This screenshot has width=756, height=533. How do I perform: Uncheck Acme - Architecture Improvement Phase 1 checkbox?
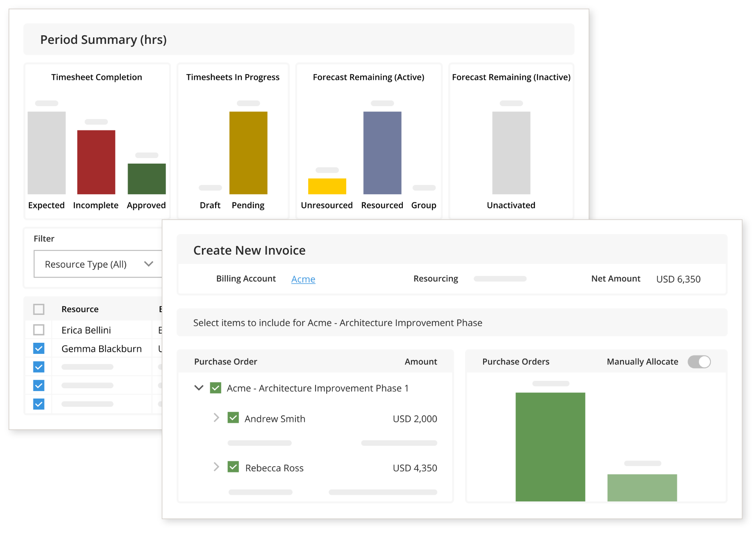[x=216, y=388]
